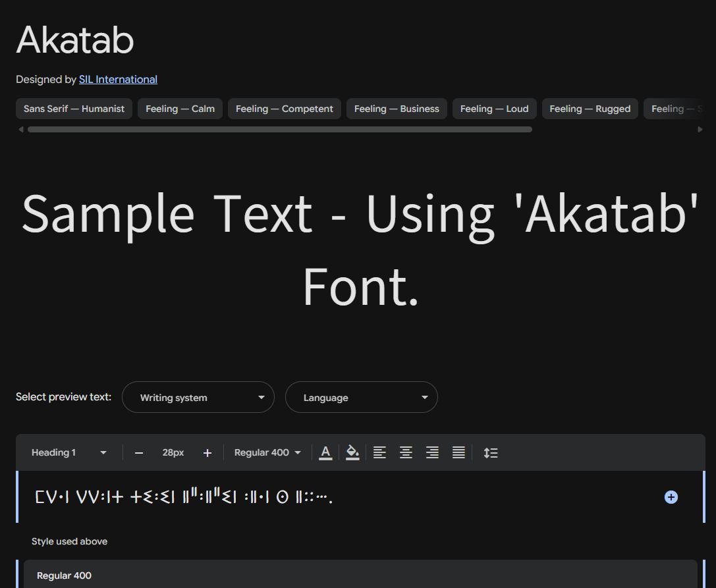Click the blue plus add-style button

[x=671, y=497]
